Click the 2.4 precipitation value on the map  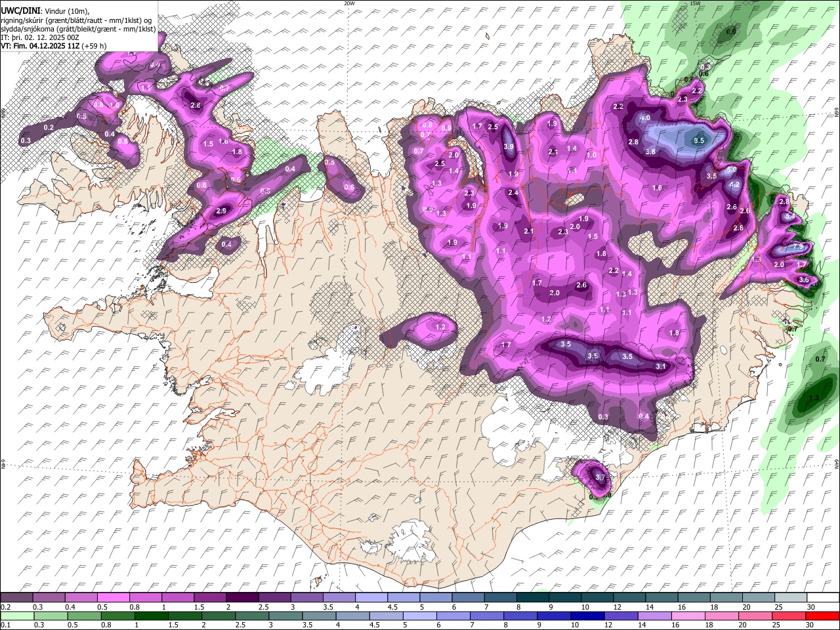click(513, 193)
